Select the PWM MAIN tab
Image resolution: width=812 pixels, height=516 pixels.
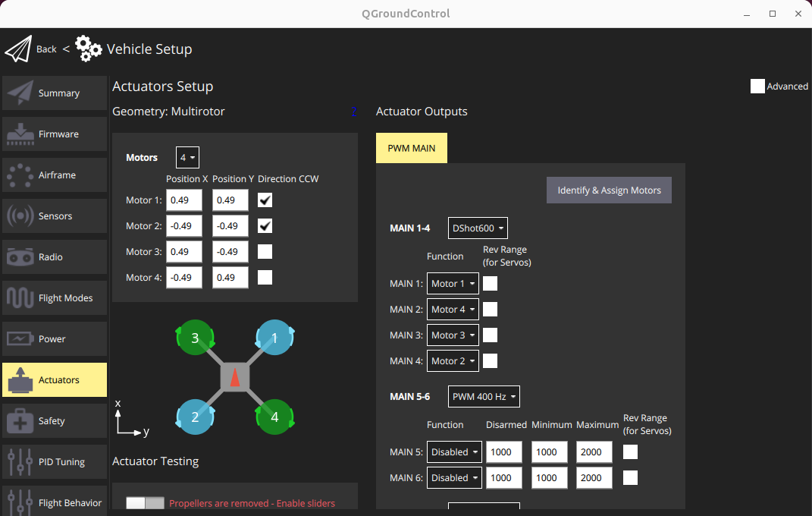point(412,148)
